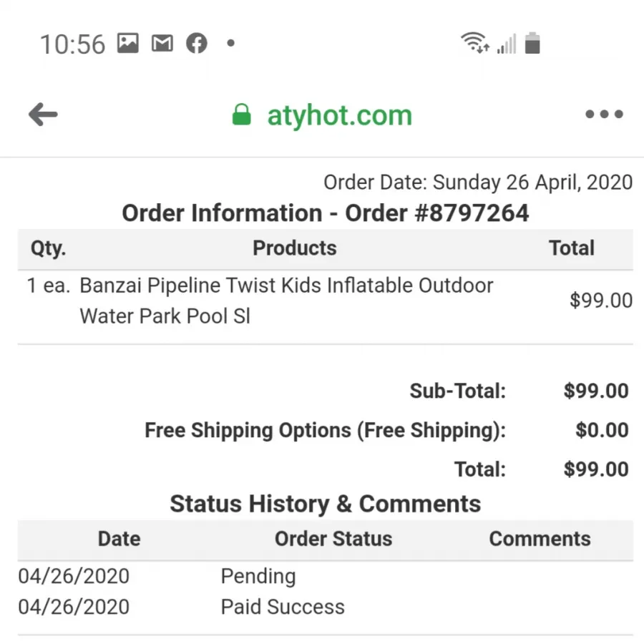This screenshot has height=644, width=644.
Task: Tap the atyhot.com address bar
Action: pyautogui.click(x=322, y=114)
